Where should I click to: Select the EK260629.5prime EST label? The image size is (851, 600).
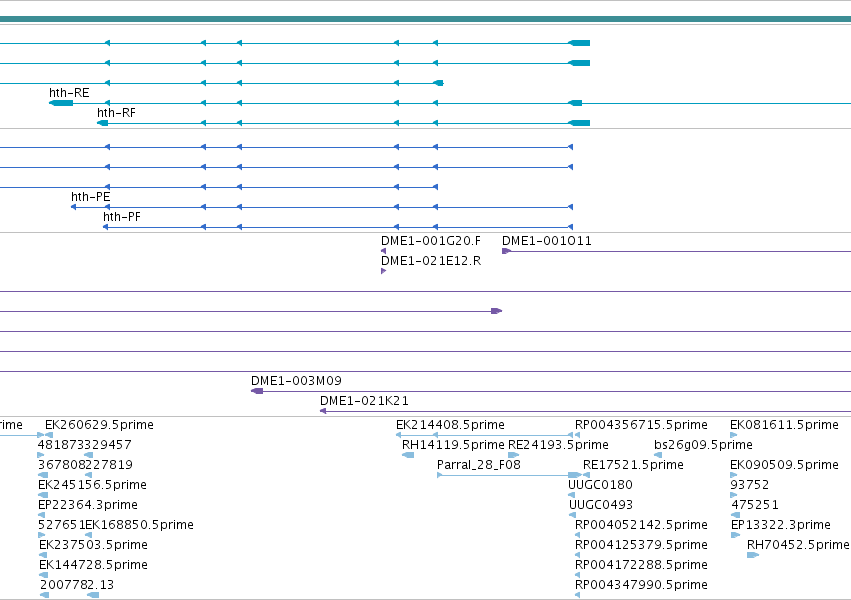coord(99,424)
